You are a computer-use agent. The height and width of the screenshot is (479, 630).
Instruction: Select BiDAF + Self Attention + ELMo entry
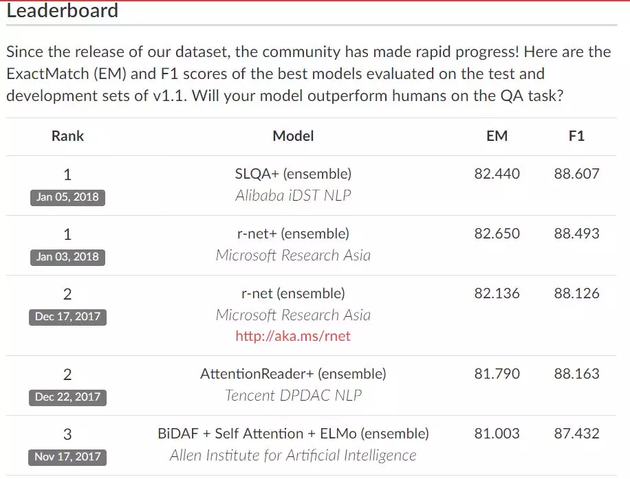[293, 434]
